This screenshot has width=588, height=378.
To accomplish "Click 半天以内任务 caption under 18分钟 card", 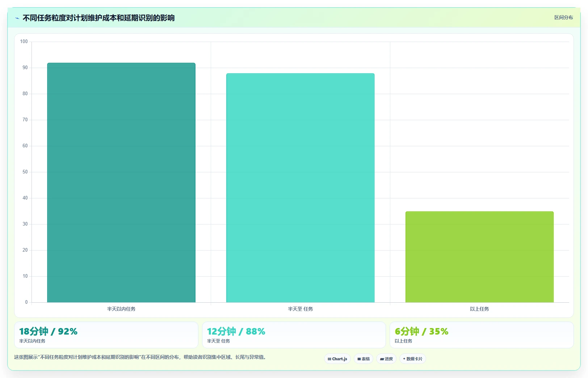I will [32, 341].
